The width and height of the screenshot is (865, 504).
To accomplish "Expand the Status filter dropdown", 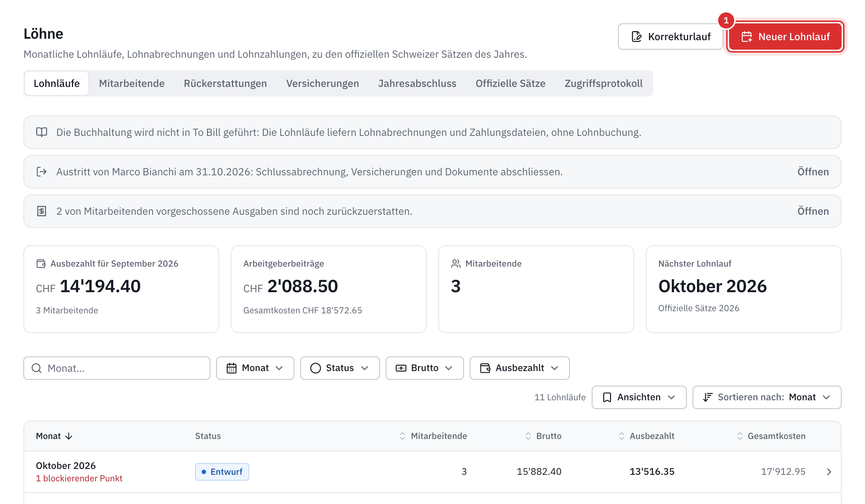I will click(340, 368).
